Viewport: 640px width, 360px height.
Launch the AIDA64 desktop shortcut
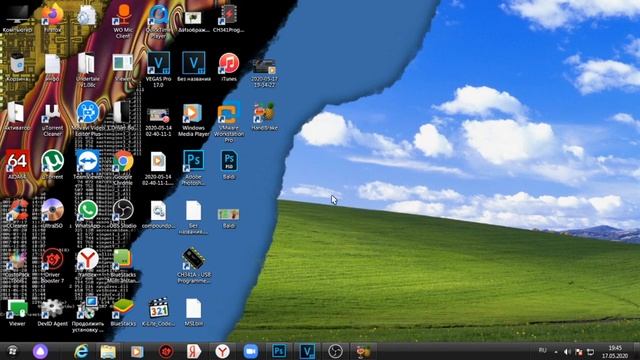[17, 165]
